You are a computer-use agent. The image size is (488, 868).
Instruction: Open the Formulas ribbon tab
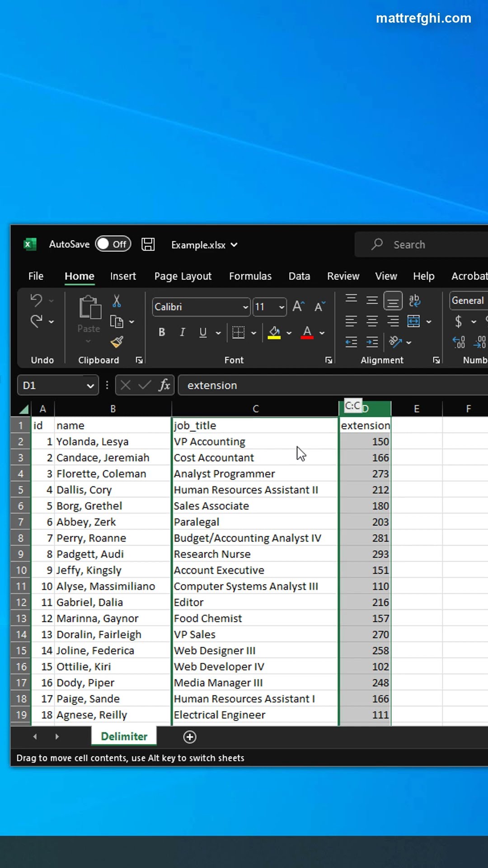250,276
